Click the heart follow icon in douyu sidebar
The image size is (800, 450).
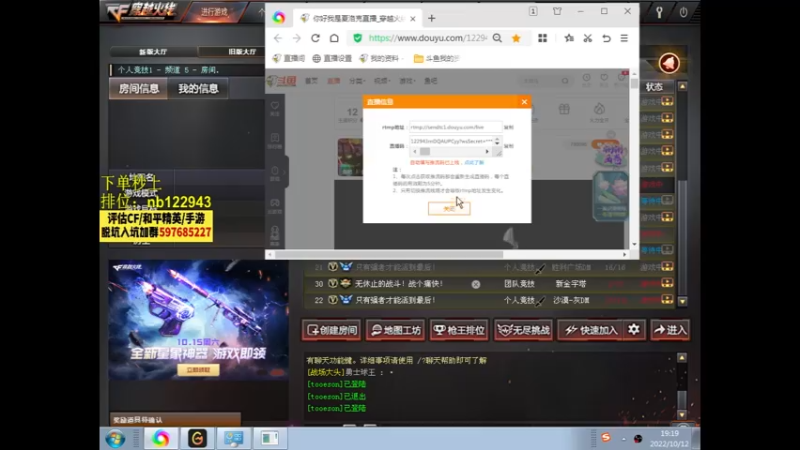pyautogui.click(x=275, y=106)
